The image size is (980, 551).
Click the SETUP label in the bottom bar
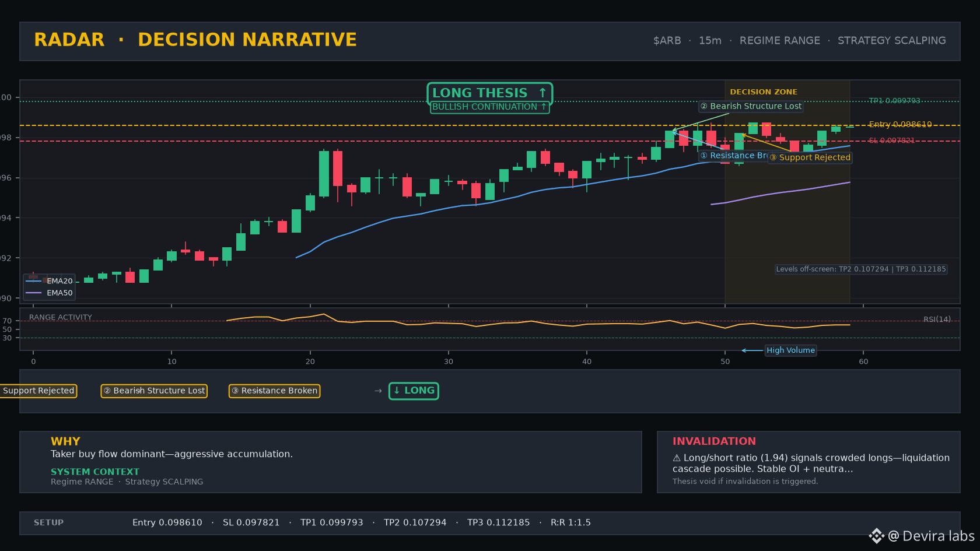pyautogui.click(x=48, y=522)
